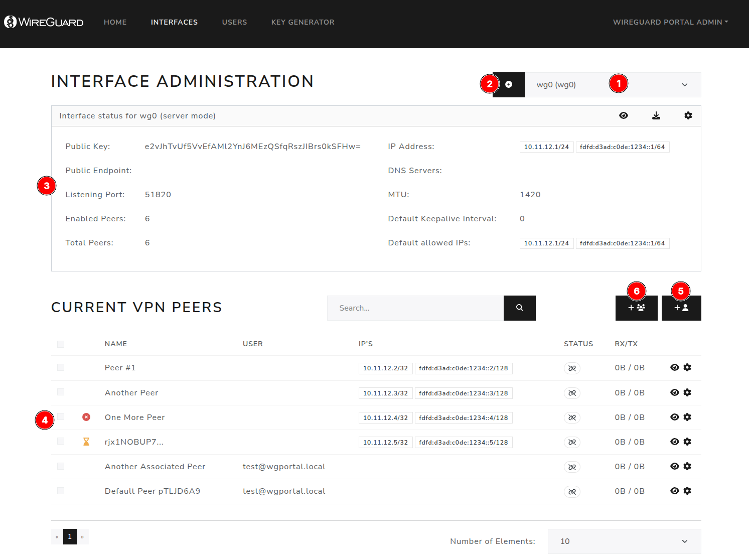Select the download configuration icon for wg0
This screenshot has width=749, height=560.
click(x=656, y=115)
